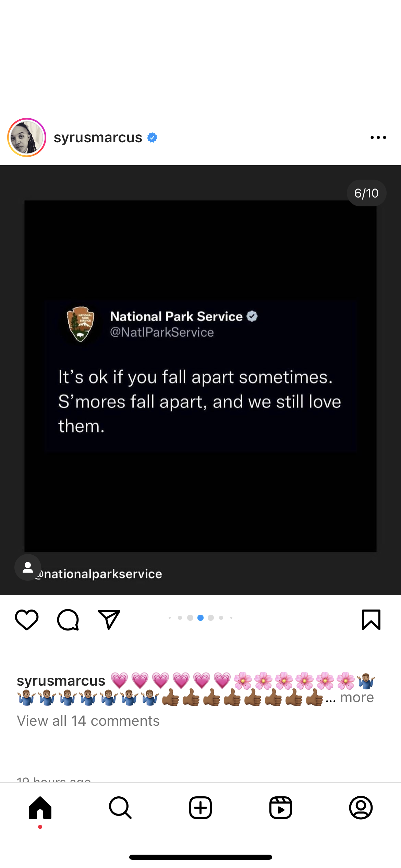Open your Profile tab
The image size is (401, 868).
point(361,808)
